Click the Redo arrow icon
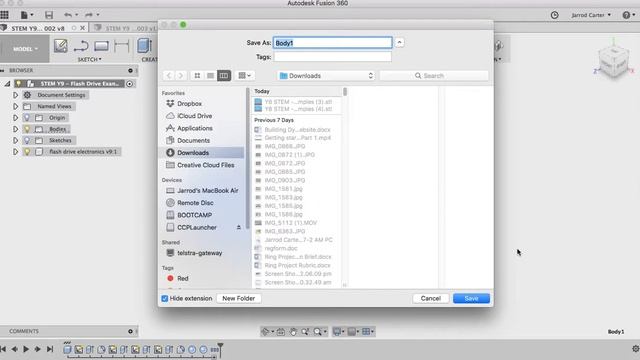The image size is (640, 360). point(89,15)
